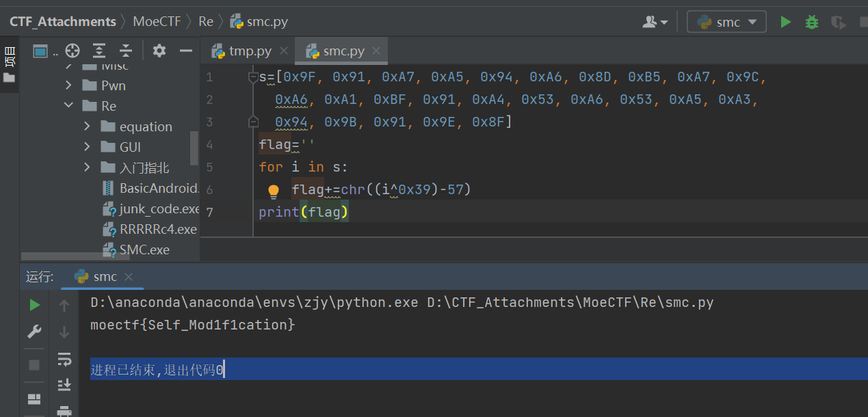868x417 pixels.
Task: Click the MoeCTF breadcrumb in the navigation bar
Action: point(157,22)
